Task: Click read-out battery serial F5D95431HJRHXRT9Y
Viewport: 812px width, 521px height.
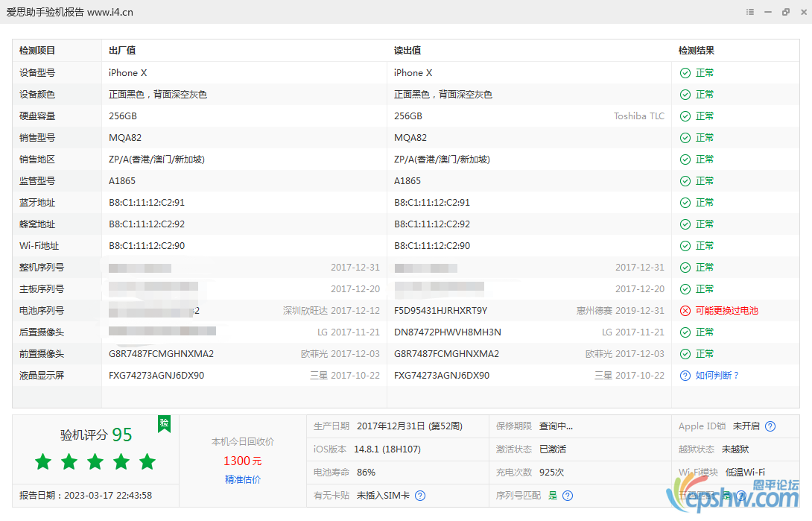Action: point(441,311)
